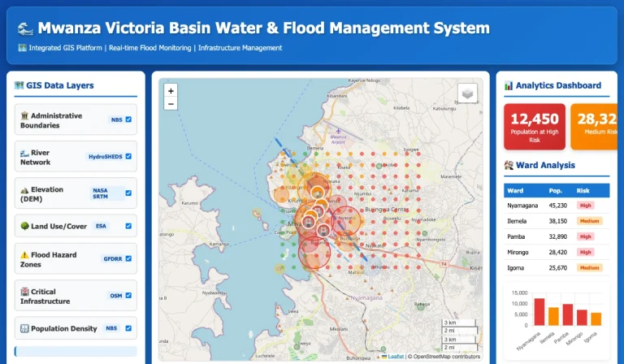This screenshot has height=364, width=624.
Task: Select the Ilemela ward row
Action: coord(557,221)
